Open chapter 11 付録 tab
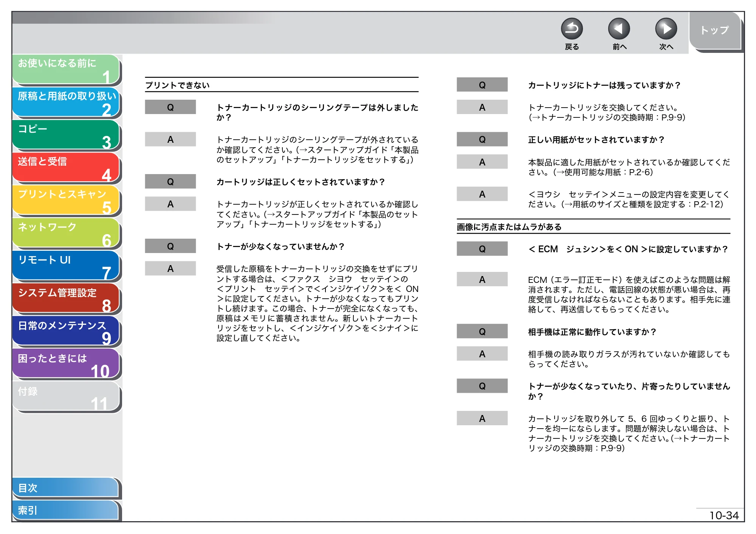This screenshot has height=534, width=756. 66,397
